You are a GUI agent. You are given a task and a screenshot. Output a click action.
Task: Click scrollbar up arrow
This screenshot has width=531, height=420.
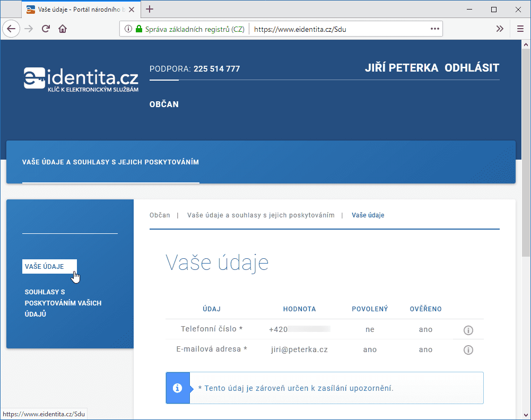tap(526, 45)
